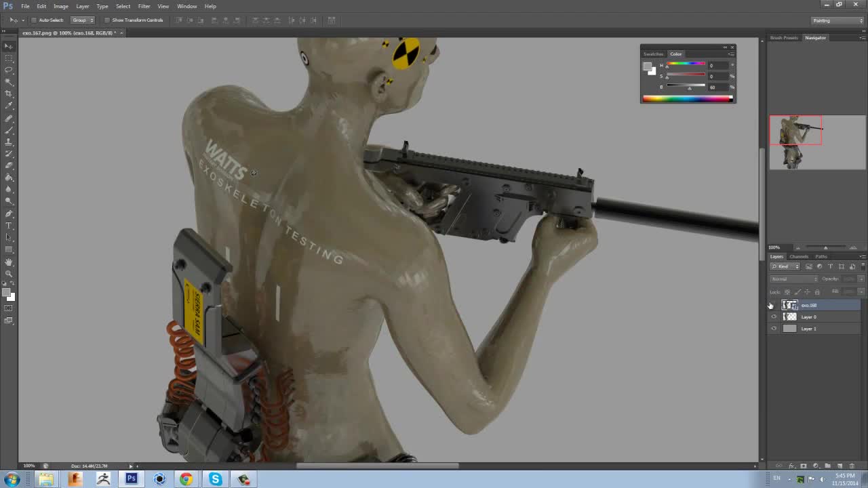Create a new layer group

pos(828,466)
